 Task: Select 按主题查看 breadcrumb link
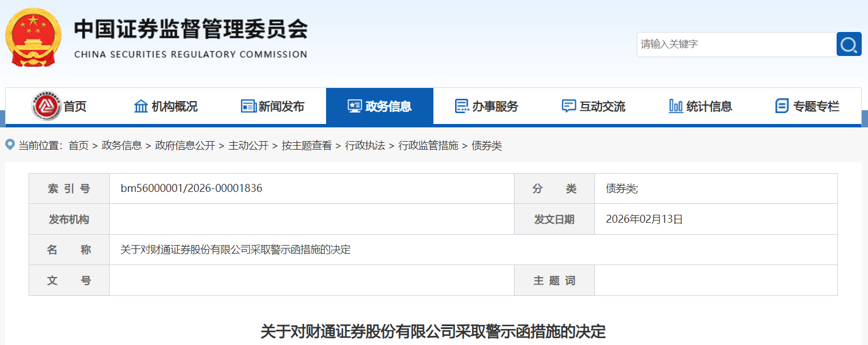(x=306, y=146)
